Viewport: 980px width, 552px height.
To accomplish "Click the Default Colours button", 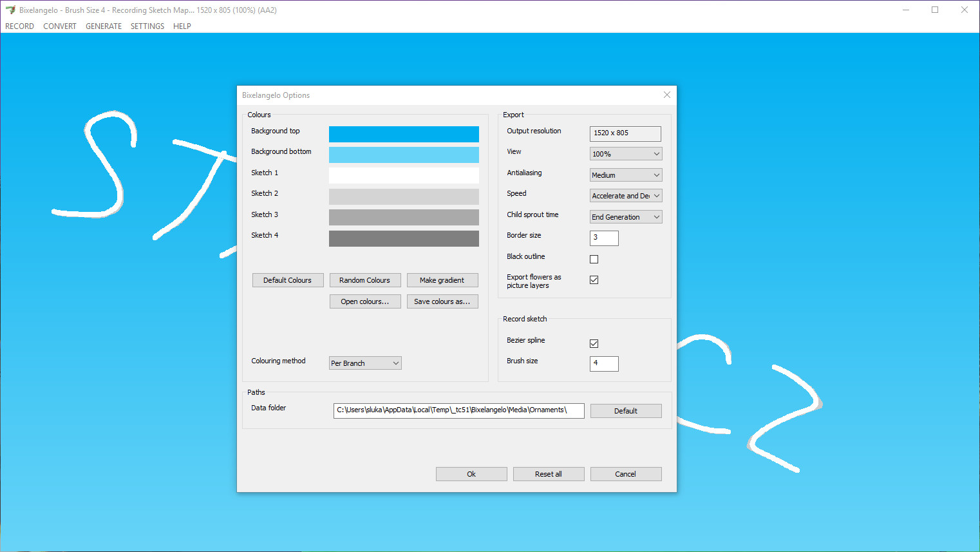I will tap(288, 280).
